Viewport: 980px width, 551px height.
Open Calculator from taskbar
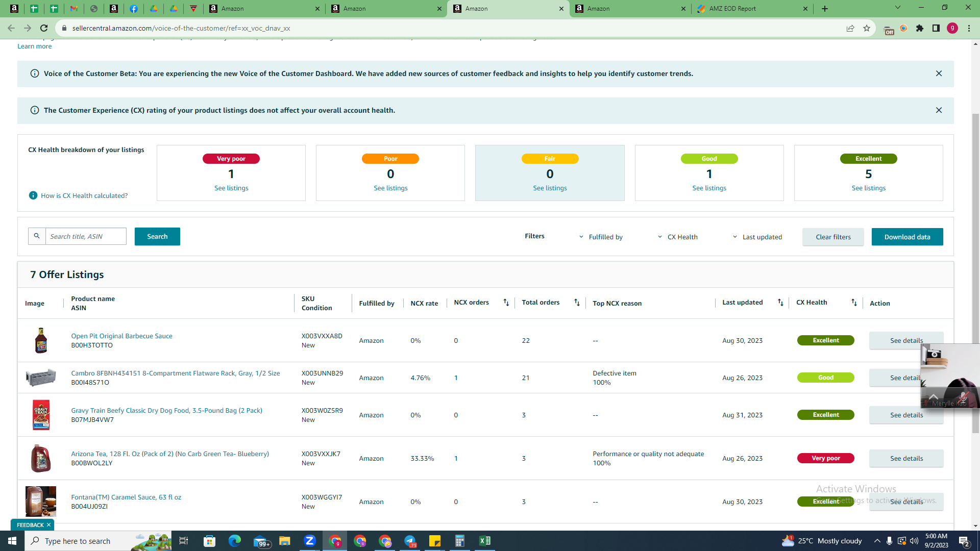[460, 541]
